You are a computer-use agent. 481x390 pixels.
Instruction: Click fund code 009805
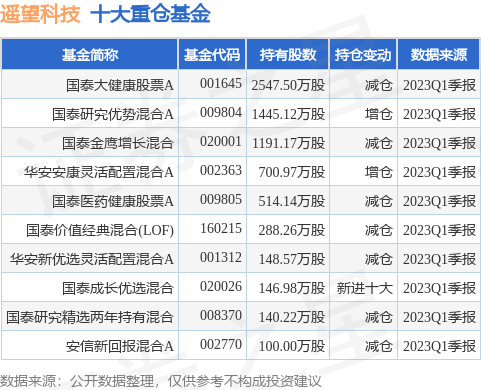[221, 199]
